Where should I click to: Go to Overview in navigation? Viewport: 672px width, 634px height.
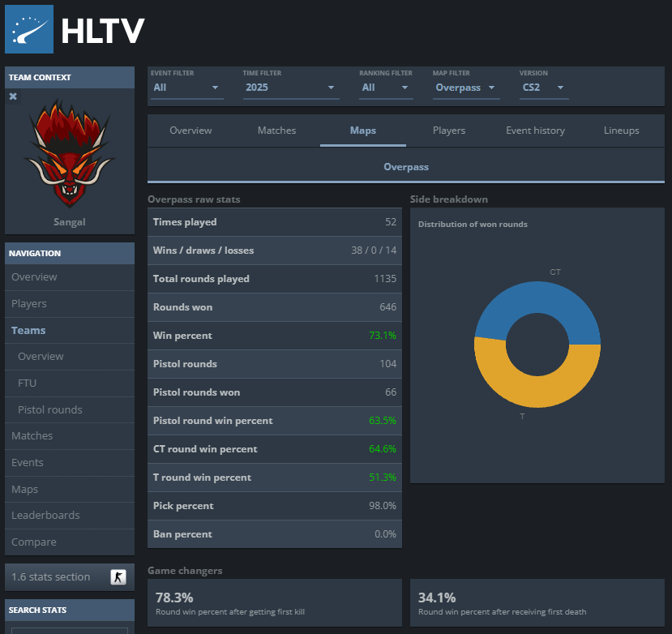pos(70,277)
